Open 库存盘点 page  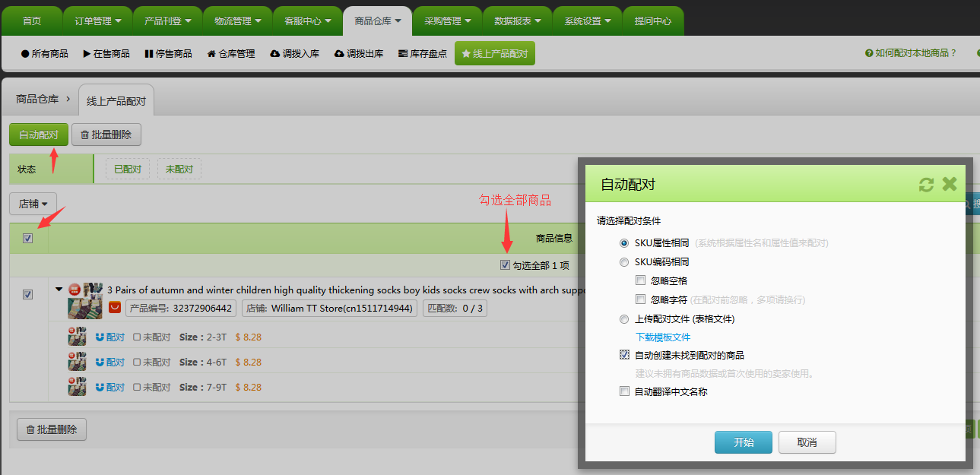click(423, 53)
